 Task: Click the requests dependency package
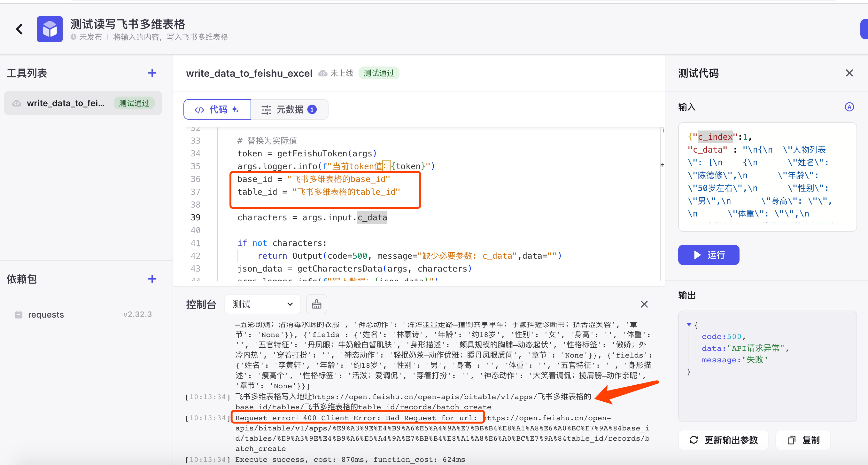(46, 314)
